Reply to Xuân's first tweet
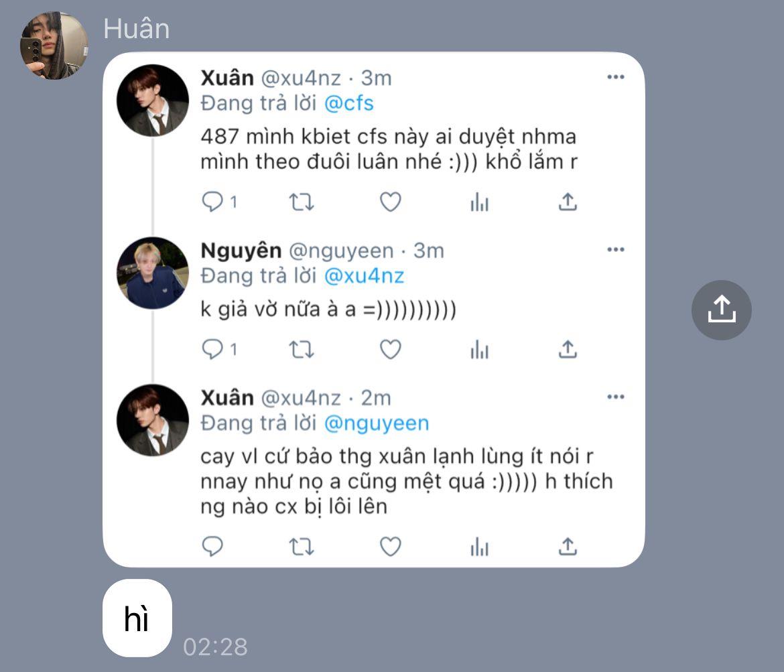This screenshot has height=672, width=784. [212, 202]
